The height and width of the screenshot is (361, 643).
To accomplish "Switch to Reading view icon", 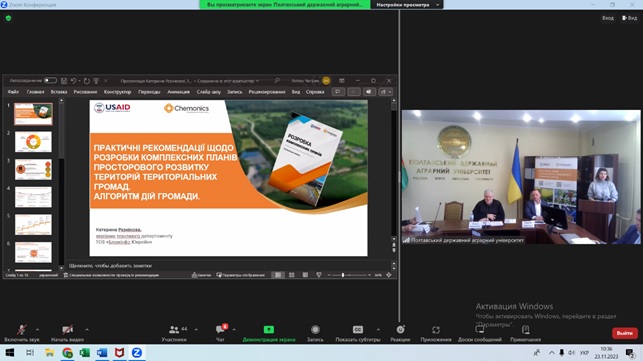I will pyautogui.click(x=305, y=275).
